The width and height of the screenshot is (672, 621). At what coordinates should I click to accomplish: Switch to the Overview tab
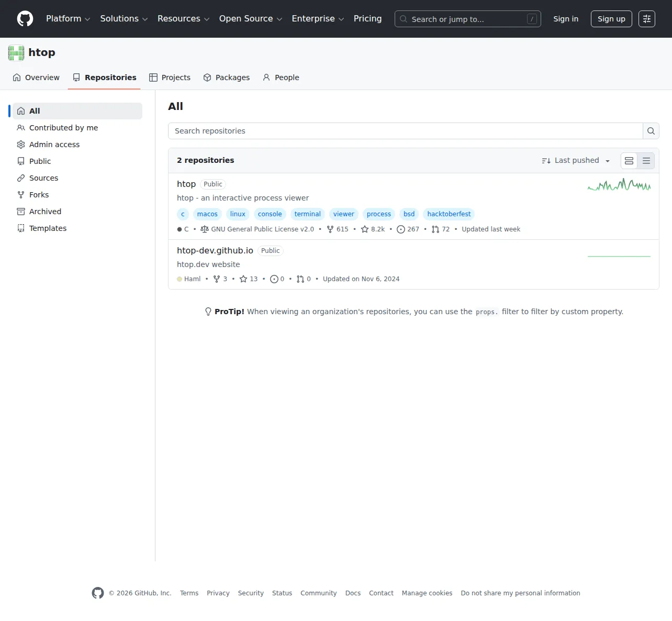click(36, 77)
